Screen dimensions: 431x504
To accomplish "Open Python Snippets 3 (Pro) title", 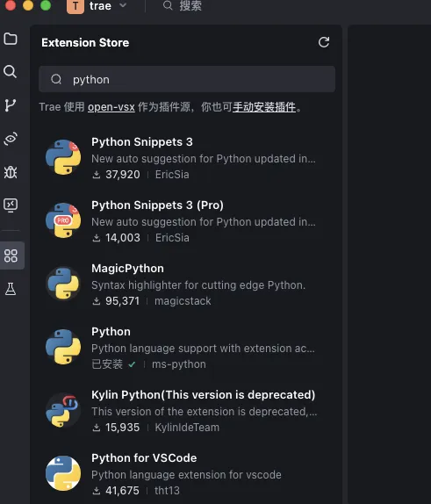I will pyautogui.click(x=157, y=205).
